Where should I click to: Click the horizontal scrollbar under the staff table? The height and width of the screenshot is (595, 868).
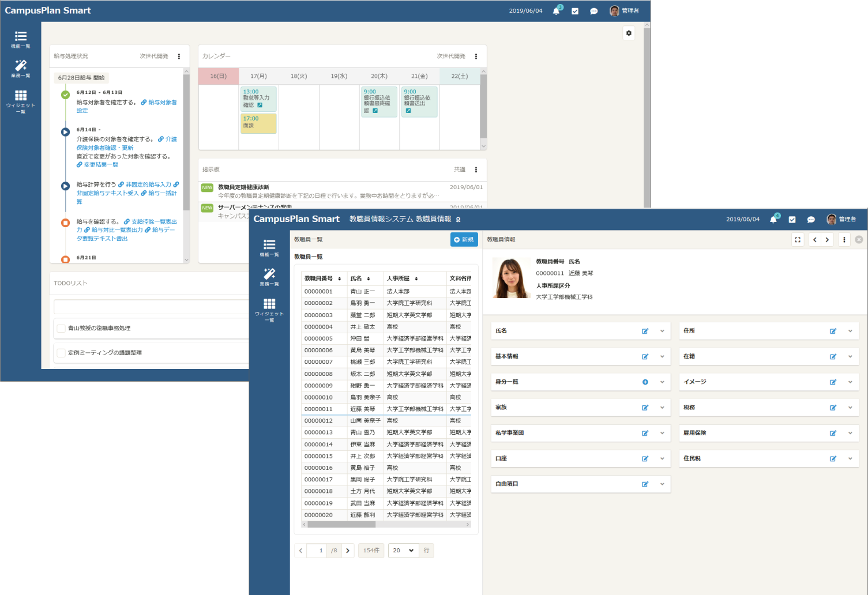[x=341, y=525]
